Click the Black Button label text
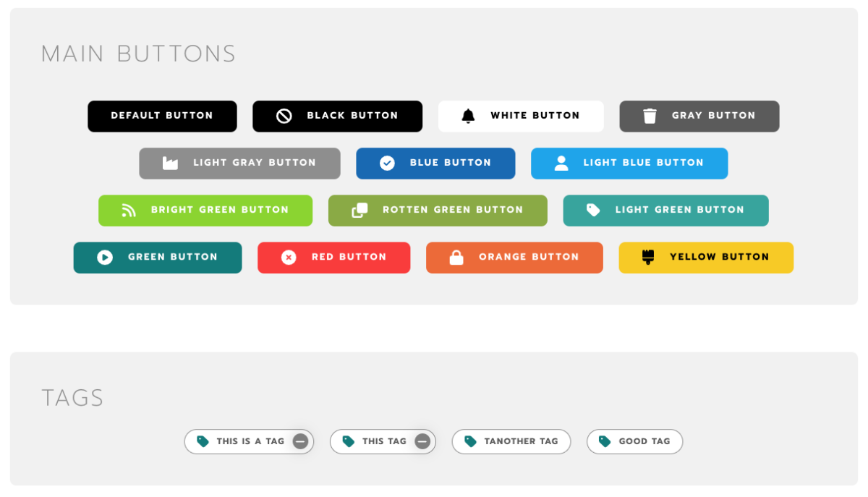The image size is (868, 497). (352, 116)
